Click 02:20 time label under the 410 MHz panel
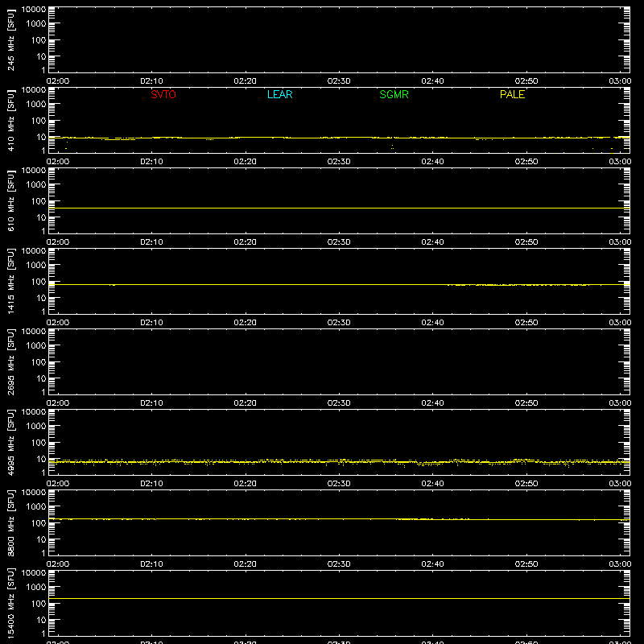644x644 pixels. click(246, 162)
